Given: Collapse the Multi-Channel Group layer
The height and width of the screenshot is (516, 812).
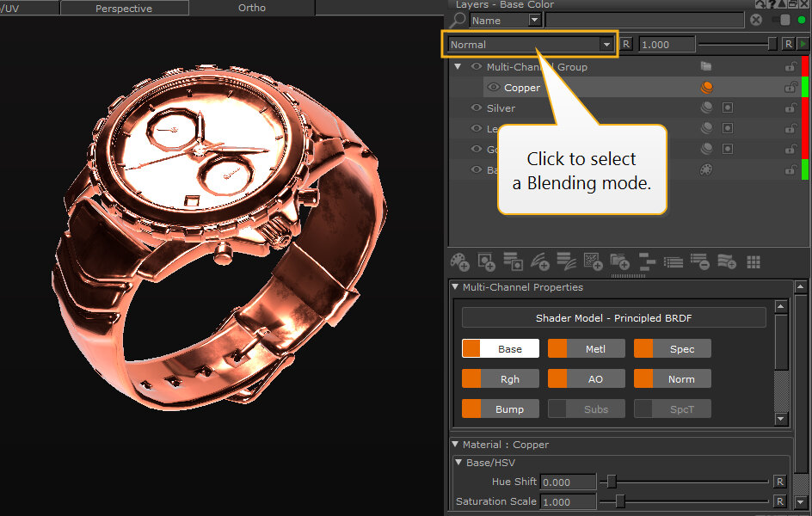Looking at the screenshot, I should click(x=458, y=67).
